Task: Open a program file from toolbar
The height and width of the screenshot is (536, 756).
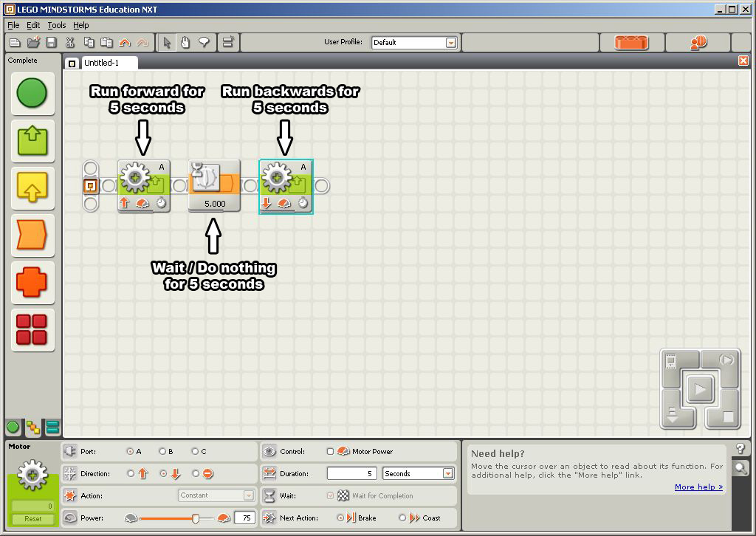Action: (x=33, y=42)
